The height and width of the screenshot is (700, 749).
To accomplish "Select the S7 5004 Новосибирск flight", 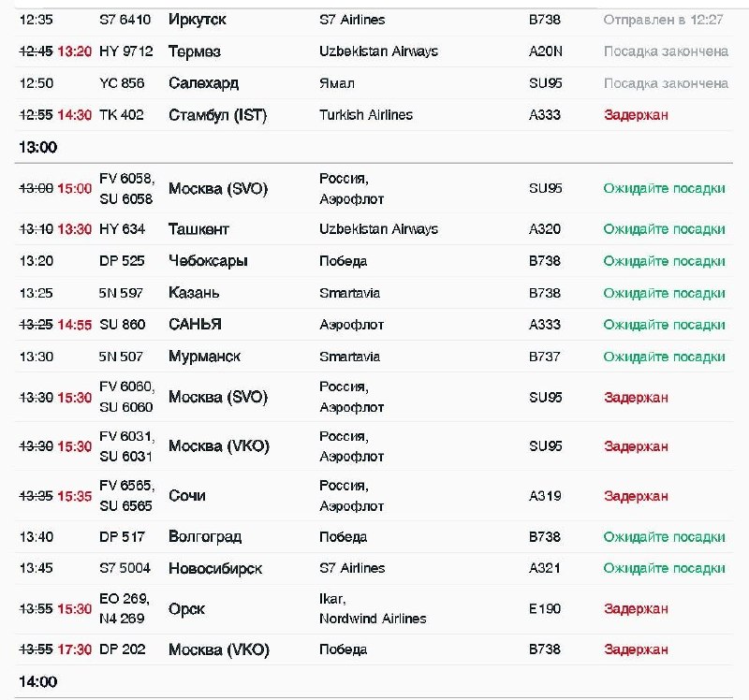I will click(374, 568).
